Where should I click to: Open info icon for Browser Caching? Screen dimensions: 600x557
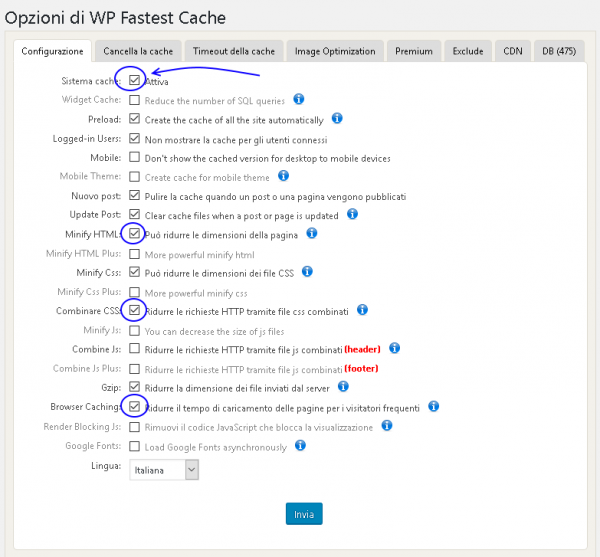tap(433, 407)
